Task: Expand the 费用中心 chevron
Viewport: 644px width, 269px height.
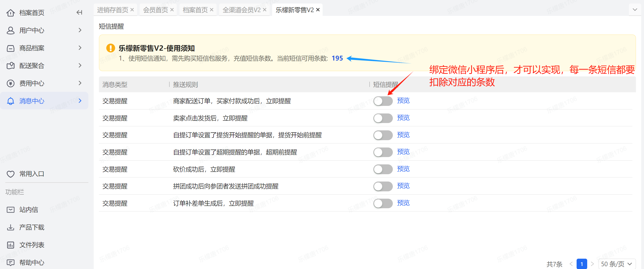Action: (x=80, y=83)
